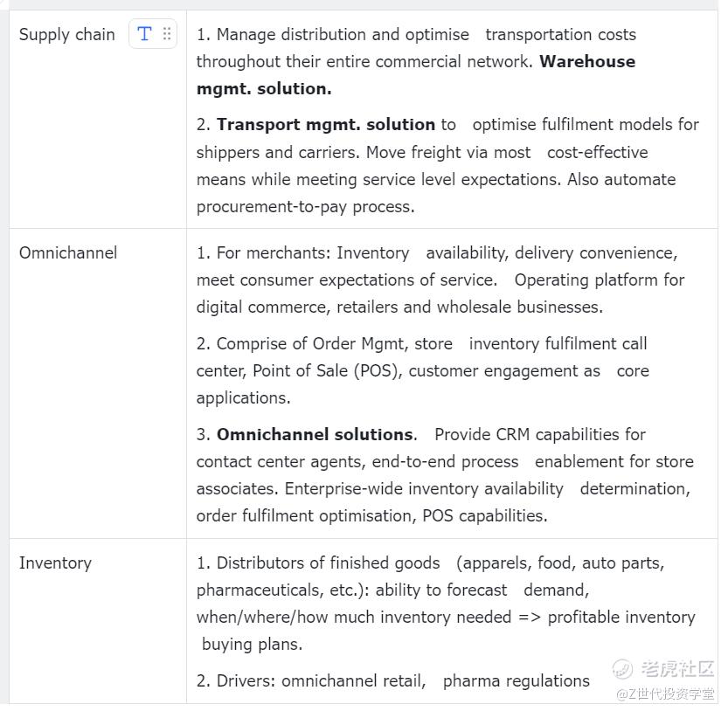
Task: Select the Supply chain row label
Action: pyautogui.click(x=67, y=35)
